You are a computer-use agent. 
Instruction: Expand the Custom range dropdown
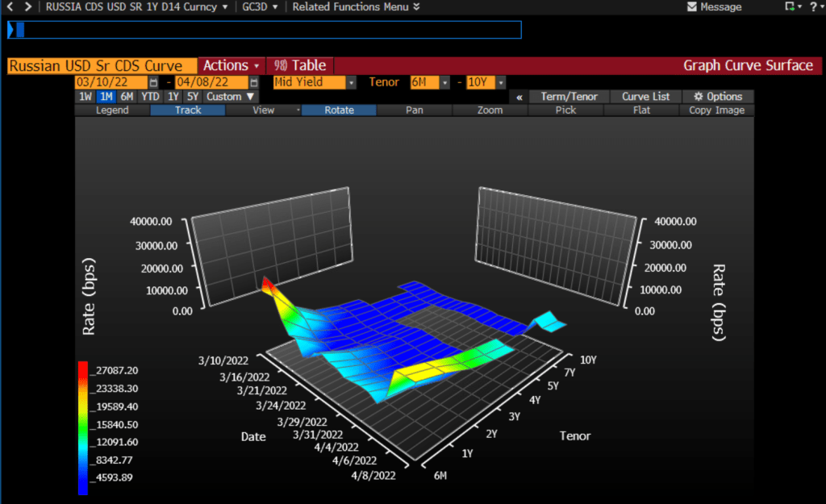pyautogui.click(x=231, y=97)
